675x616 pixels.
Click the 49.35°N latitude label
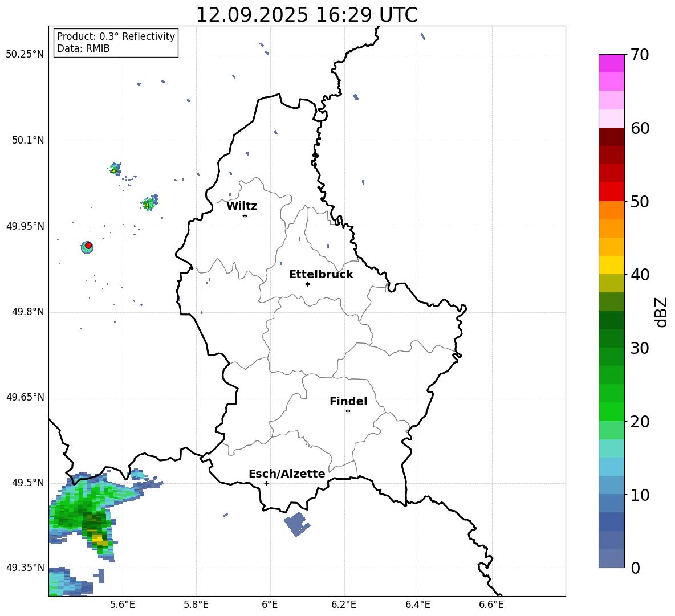[x=25, y=568]
